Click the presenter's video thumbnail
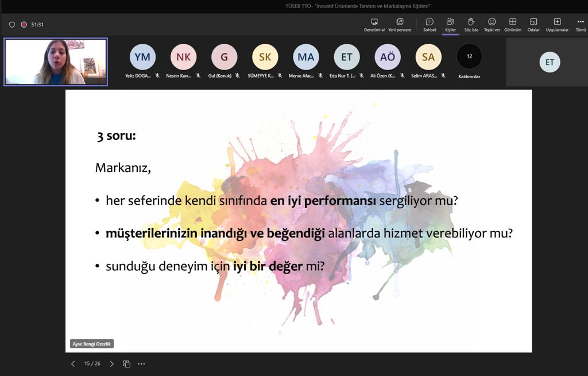 tap(56, 62)
